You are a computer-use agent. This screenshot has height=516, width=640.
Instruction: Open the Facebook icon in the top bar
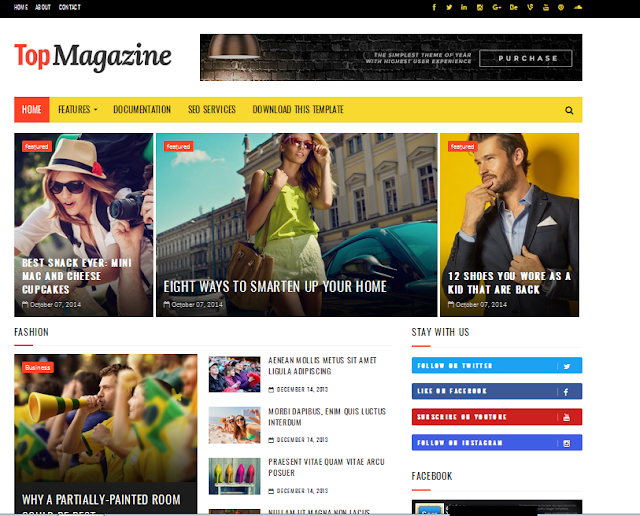tap(434, 7)
